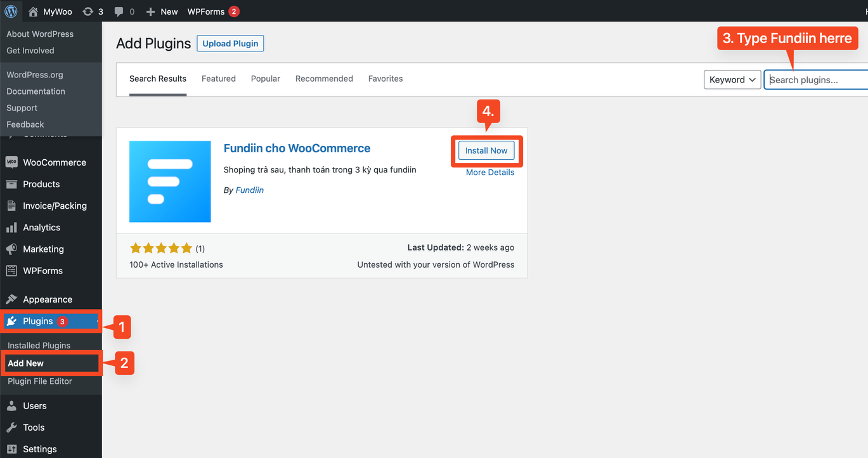Click the Settings sidebar icon
The width and height of the screenshot is (868, 458).
tap(11, 449)
